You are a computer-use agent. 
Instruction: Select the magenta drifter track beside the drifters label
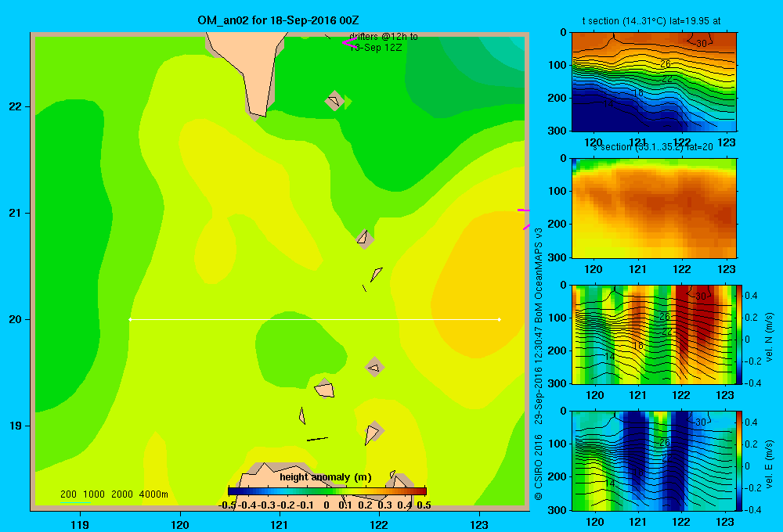point(349,43)
